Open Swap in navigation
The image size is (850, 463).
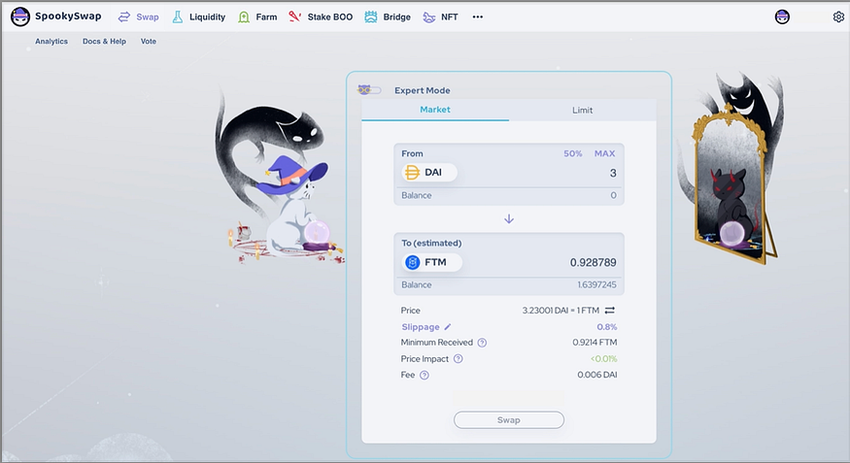(147, 17)
